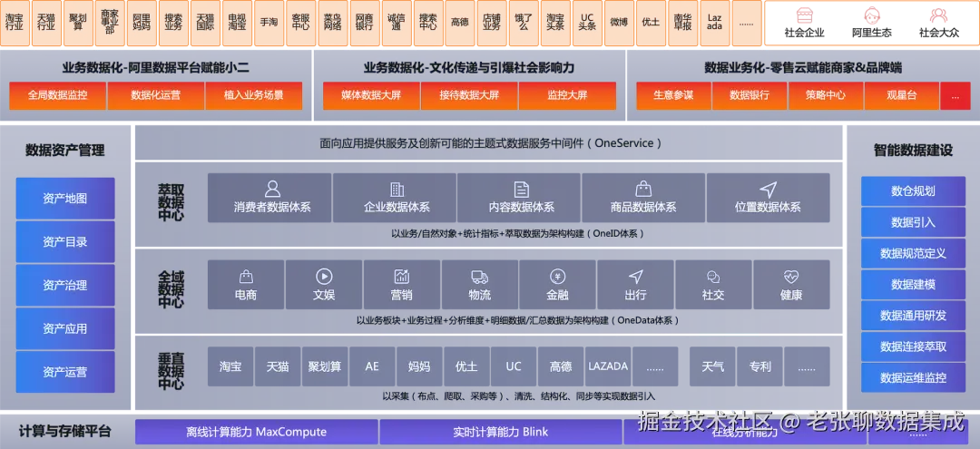
Task: Click the storefront icon above 社会企业
Action: pos(804,15)
